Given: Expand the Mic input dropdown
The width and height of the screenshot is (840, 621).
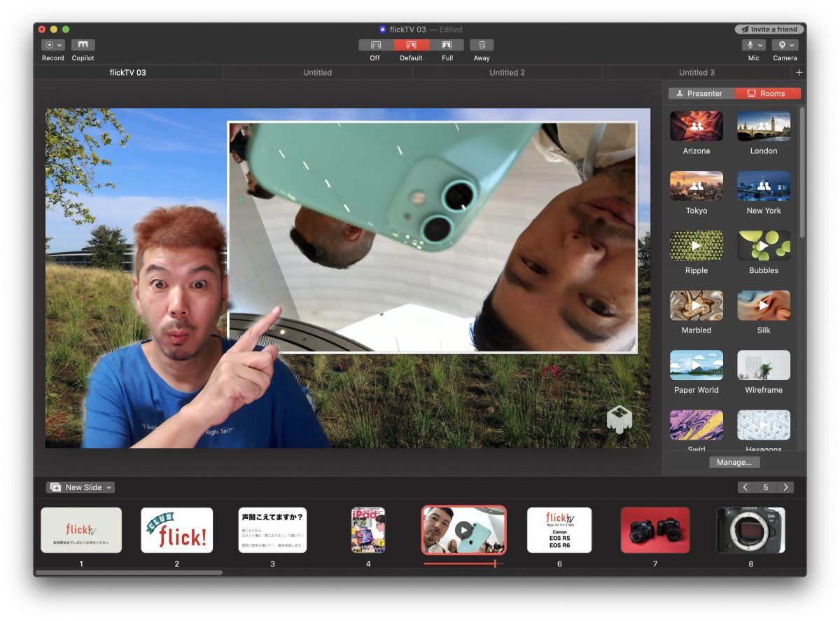Looking at the screenshot, I should pos(753,46).
